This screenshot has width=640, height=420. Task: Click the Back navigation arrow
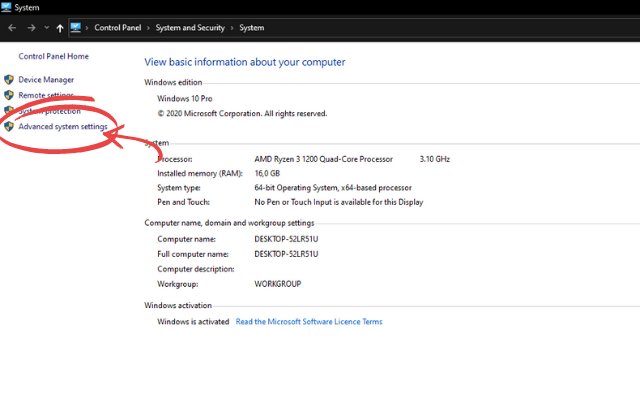pos(12,28)
